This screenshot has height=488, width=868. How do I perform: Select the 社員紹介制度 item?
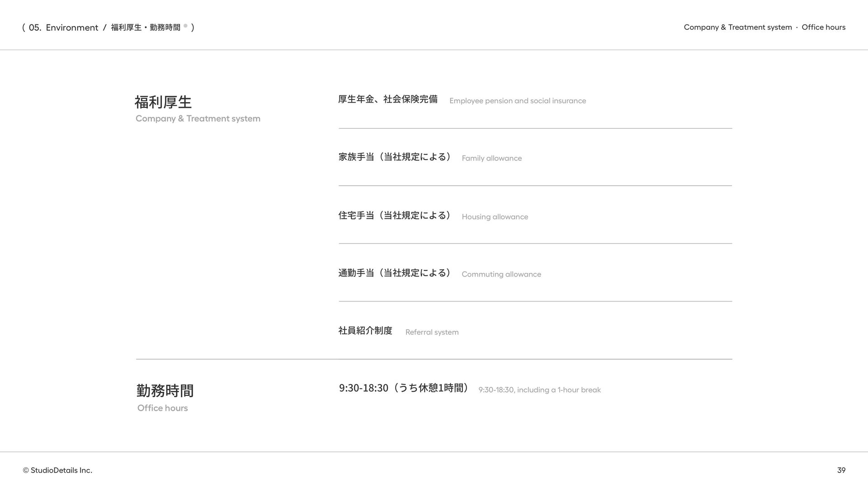(365, 331)
